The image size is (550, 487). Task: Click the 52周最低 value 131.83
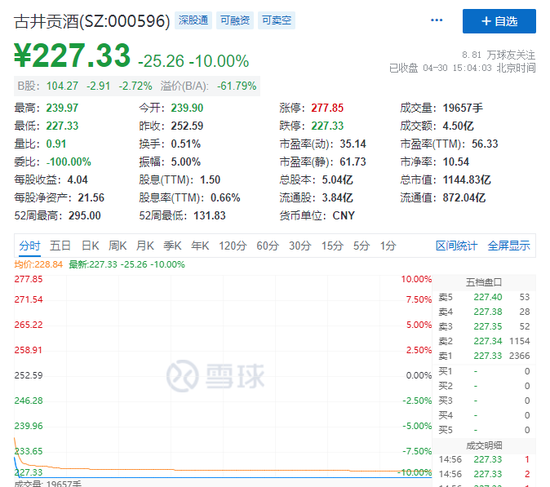pyautogui.click(x=209, y=215)
